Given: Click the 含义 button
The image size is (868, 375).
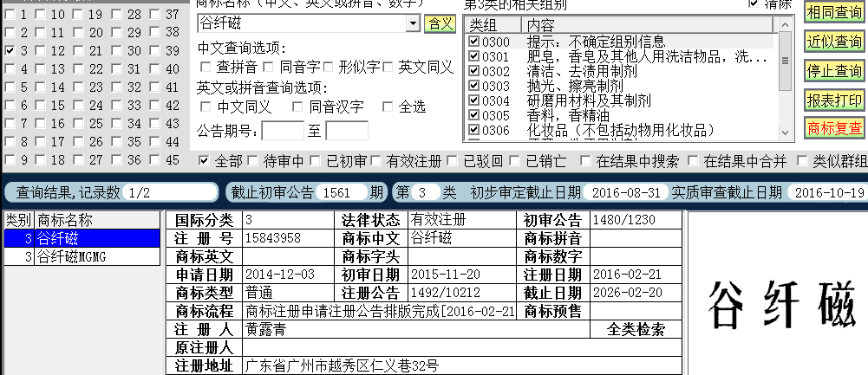Looking at the screenshot, I should coord(441,23).
